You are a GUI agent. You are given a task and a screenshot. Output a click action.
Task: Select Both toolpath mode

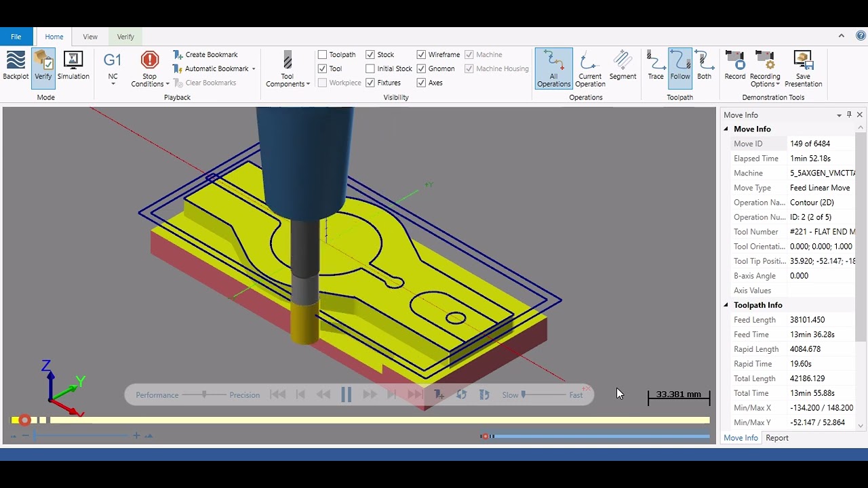705,66
